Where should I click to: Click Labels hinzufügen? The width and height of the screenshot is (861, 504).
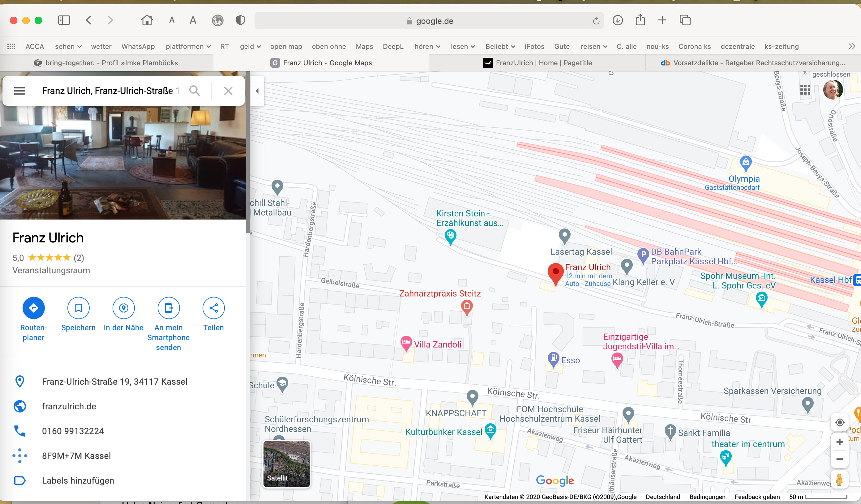click(x=78, y=481)
